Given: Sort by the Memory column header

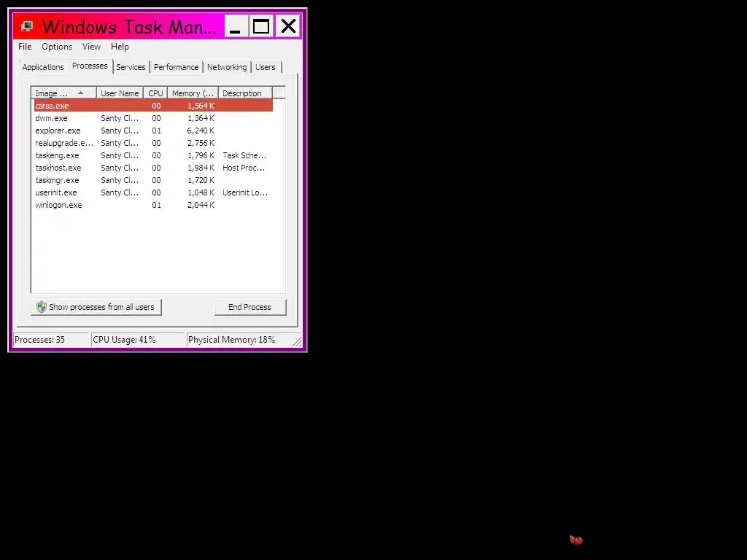Looking at the screenshot, I should click(193, 93).
